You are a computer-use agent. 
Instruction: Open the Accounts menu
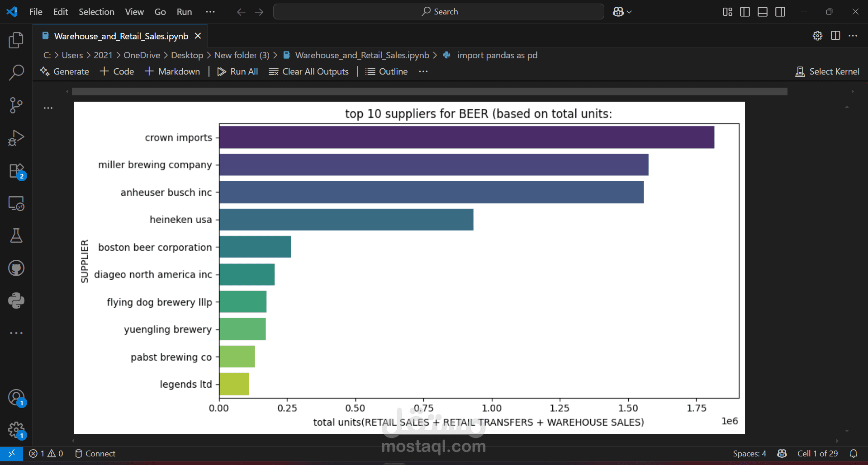(x=17, y=398)
